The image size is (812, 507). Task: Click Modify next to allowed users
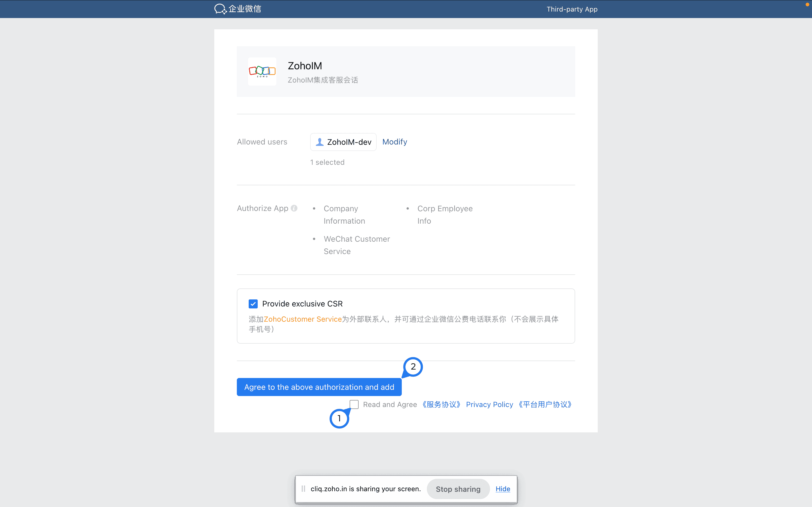point(395,142)
